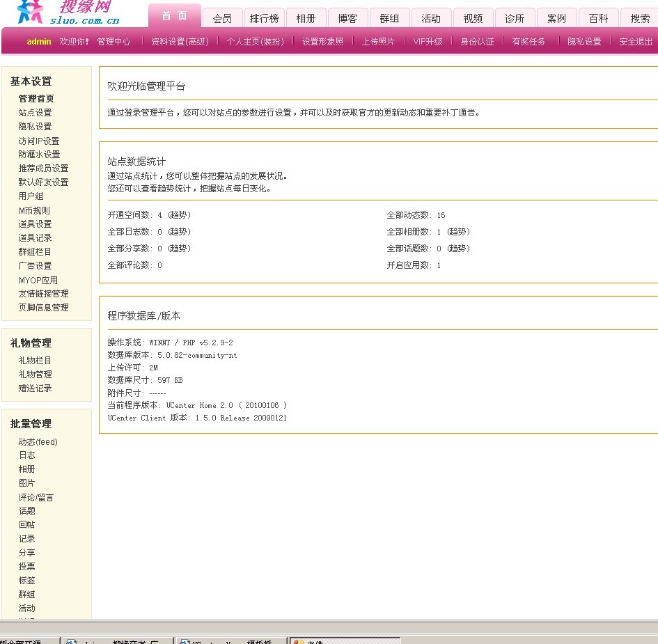Open sidebar 群组 batch management
This screenshot has height=644, width=658.
click(x=27, y=595)
